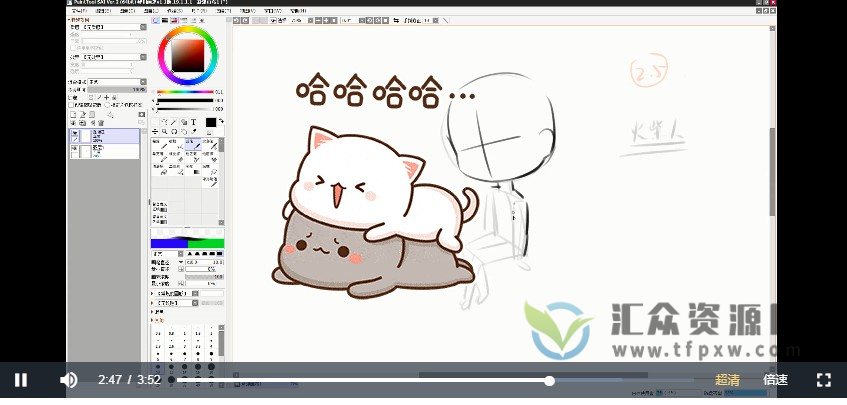847x405 pixels.
Task: Select the lasso selection tool
Action: [164, 123]
